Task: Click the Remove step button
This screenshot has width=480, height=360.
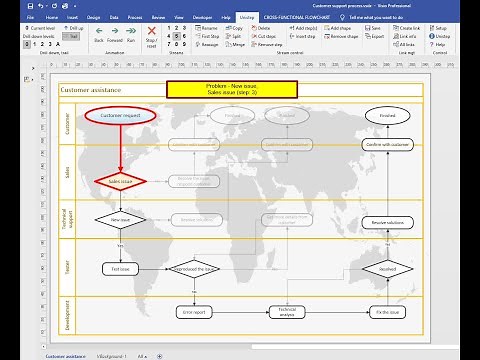Action: point(267,44)
